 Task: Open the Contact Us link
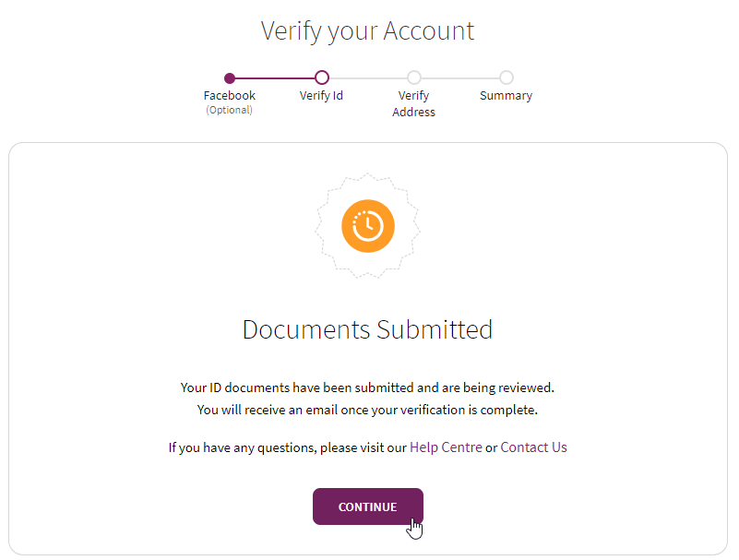533,447
